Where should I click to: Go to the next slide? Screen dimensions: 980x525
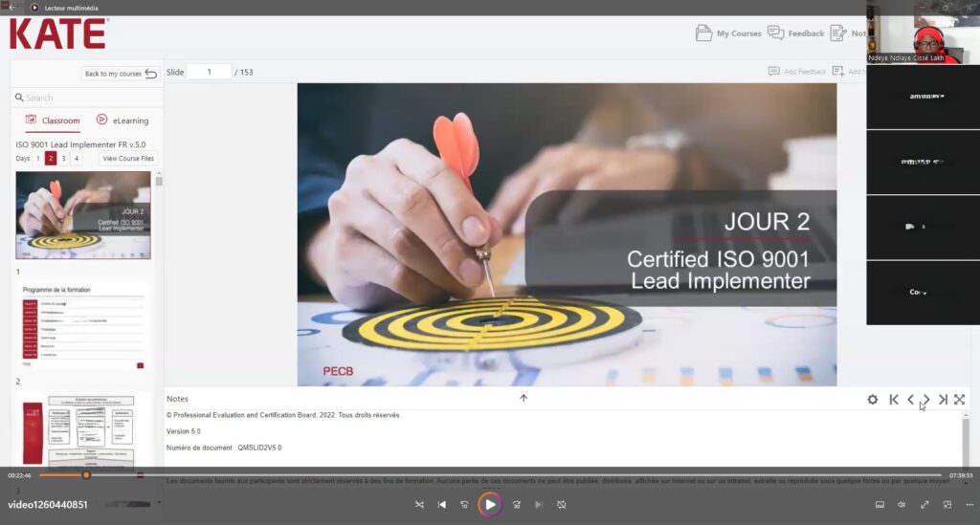pyautogui.click(x=926, y=400)
